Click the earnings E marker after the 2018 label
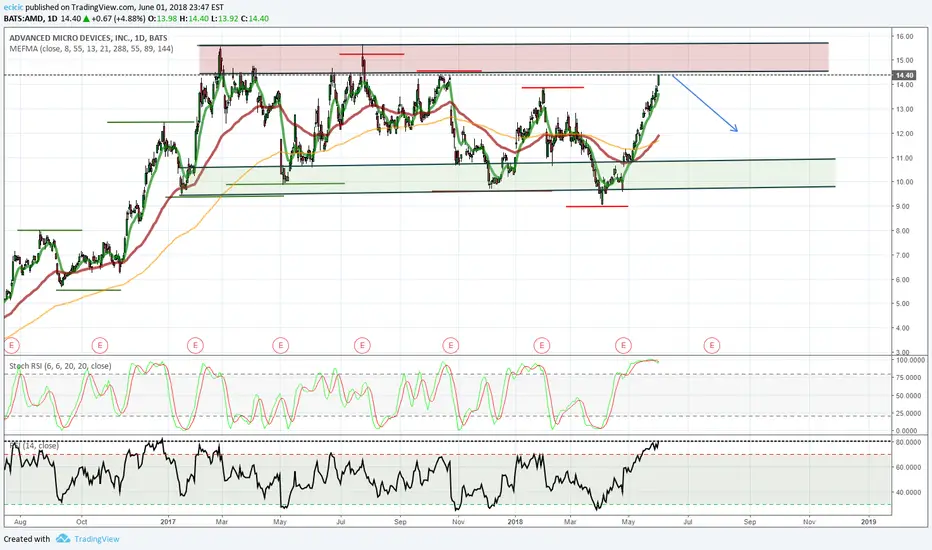The height and width of the screenshot is (550, 932). pyautogui.click(x=541, y=345)
